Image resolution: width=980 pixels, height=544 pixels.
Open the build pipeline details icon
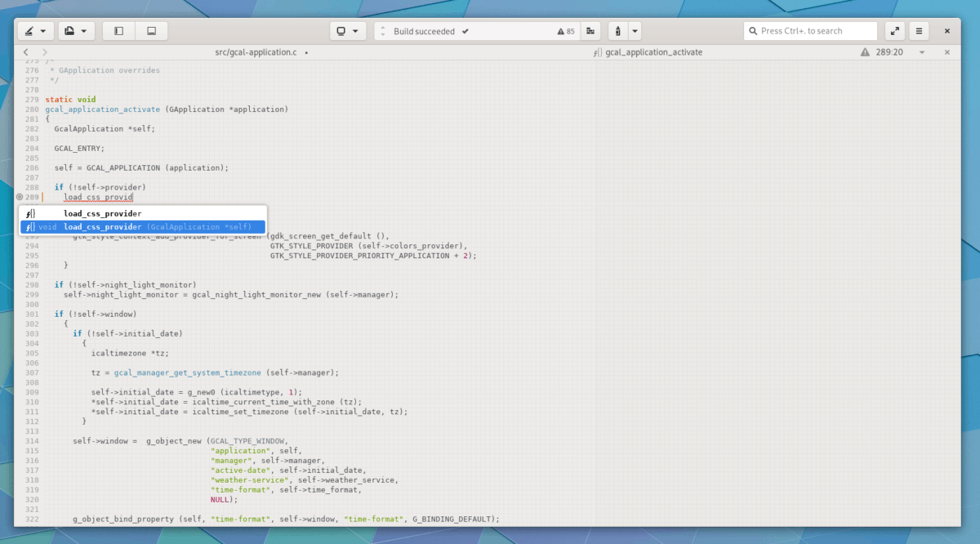590,31
